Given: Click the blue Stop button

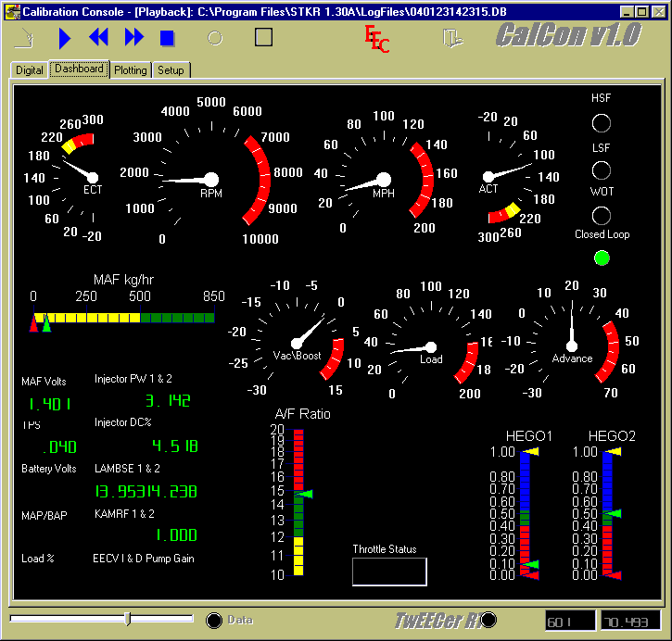Looking at the screenshot, I should [167, 38].
